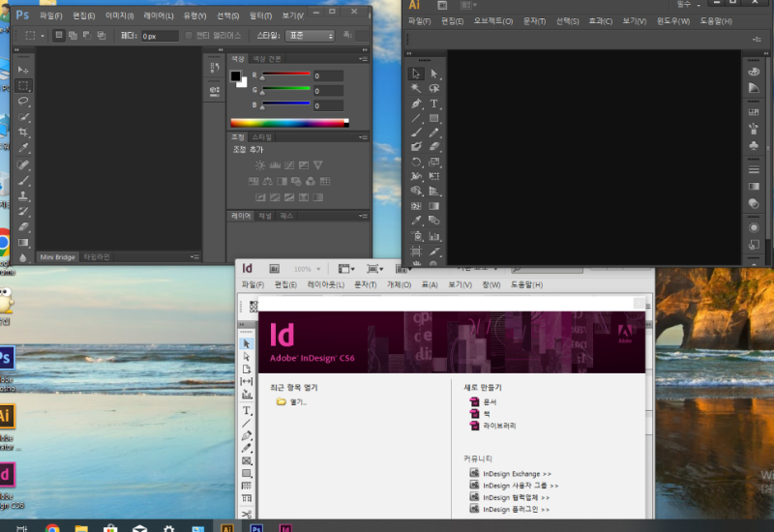Open InDesign's 레이아웃(L) menu
This screenshot has height=532, width=774.
pos(325,284)
